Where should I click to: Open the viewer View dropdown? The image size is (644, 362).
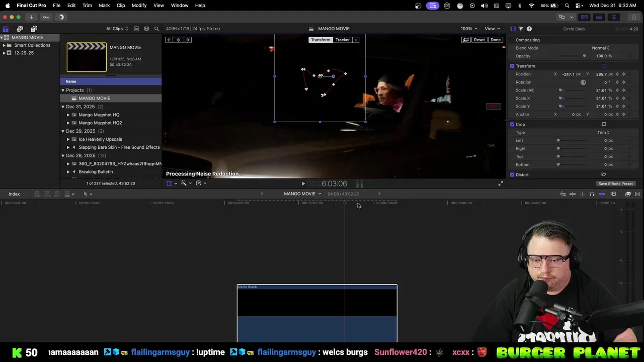[x=492, y=29]
